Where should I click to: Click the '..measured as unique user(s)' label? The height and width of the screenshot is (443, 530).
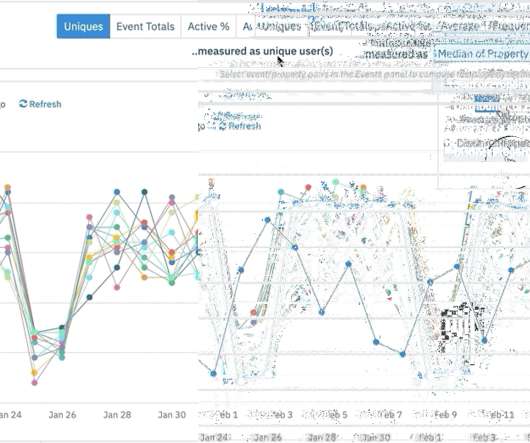coord(262,51)
